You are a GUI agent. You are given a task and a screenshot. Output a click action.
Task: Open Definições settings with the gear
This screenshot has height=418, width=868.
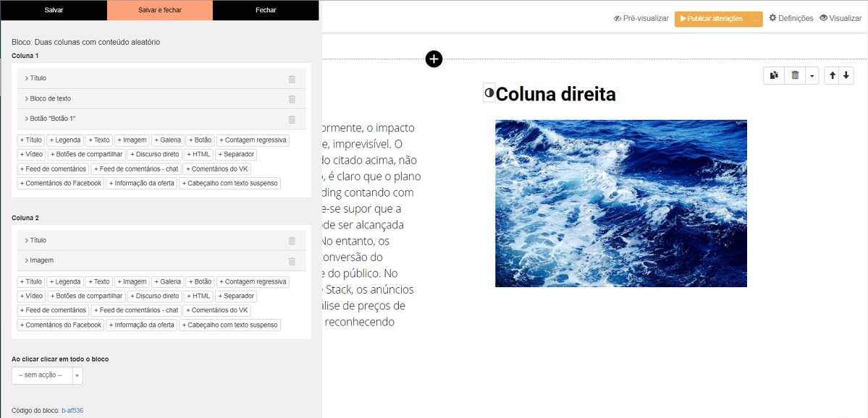pyautogui.click(x=791, y=19)
